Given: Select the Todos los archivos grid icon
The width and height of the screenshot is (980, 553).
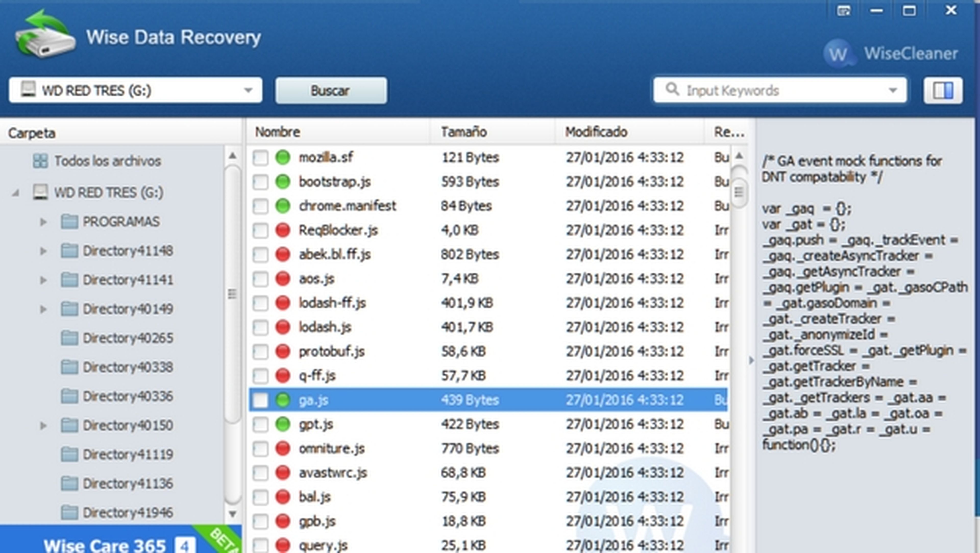Looking at the screenshot, I should click(40, 161).
